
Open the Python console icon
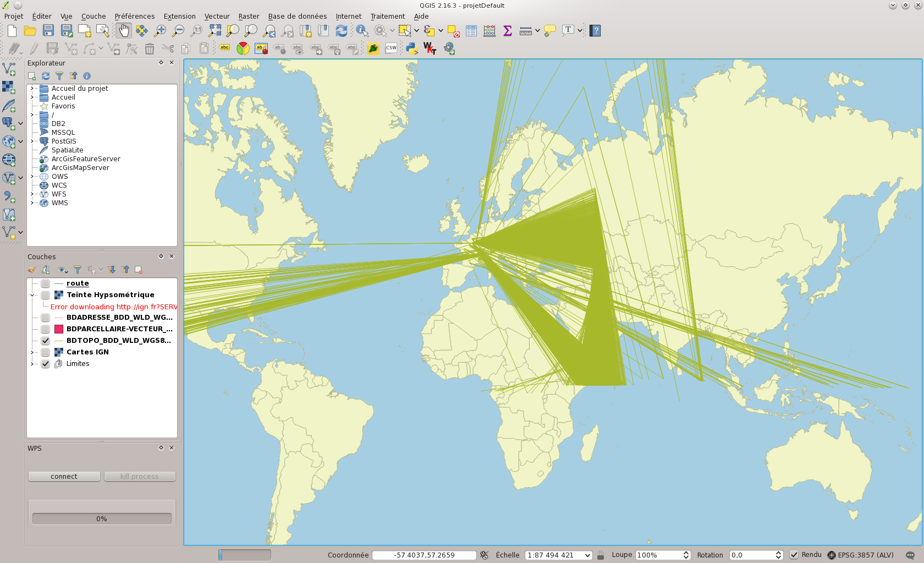click(x=412, y=48)
